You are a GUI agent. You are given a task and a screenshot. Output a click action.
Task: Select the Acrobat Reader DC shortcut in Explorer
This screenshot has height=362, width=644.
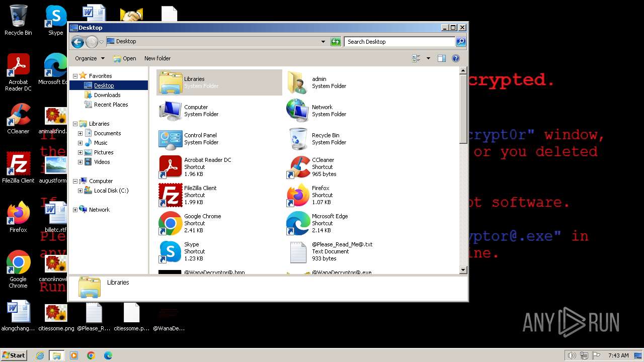pos(171,167)
